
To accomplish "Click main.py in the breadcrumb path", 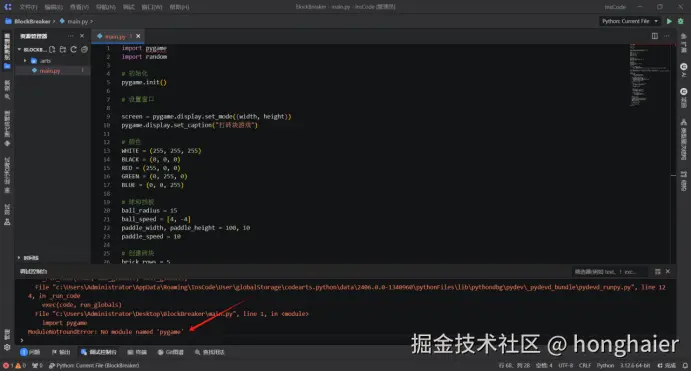I will tap(78, 21).
